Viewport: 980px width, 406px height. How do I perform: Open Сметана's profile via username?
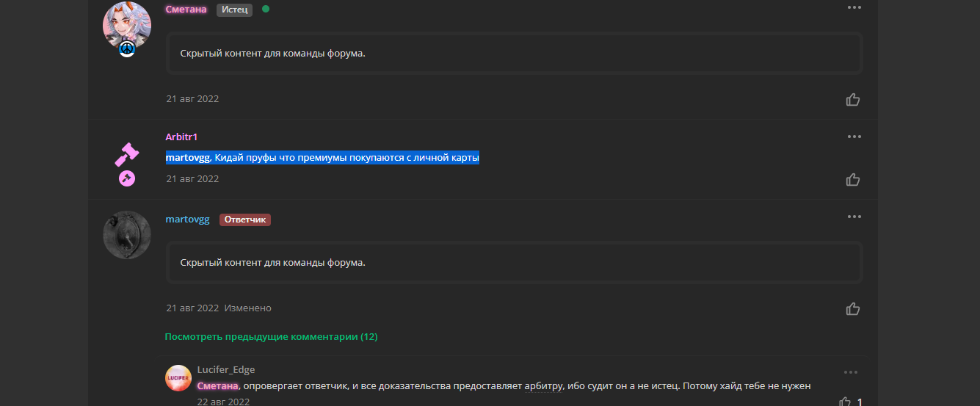[186, 10]
